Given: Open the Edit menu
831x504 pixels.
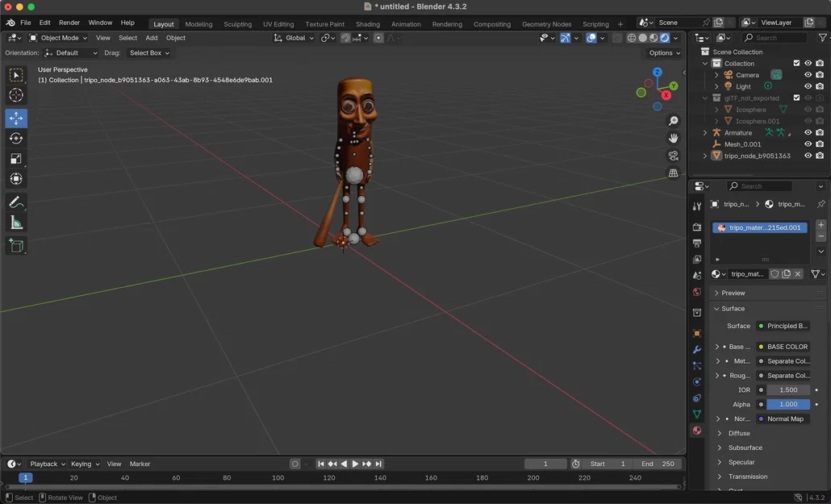Looking at the screenshot, I should (x=44, y=22).
